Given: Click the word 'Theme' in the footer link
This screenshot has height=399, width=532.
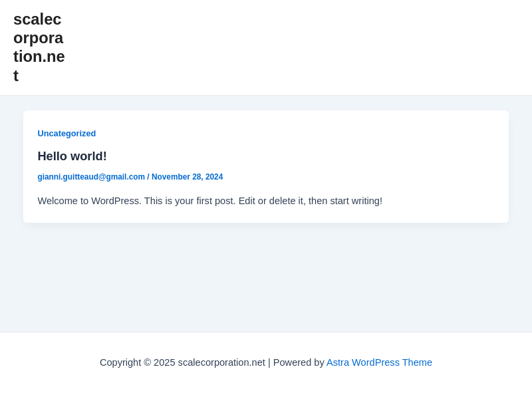Looking at the screenshot, I should click(417, 362).
